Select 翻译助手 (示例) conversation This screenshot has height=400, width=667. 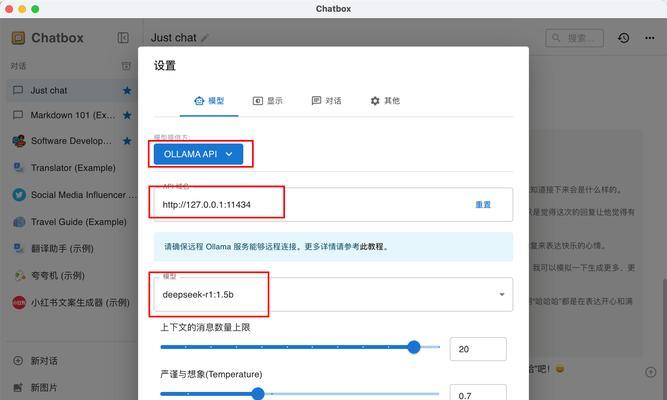(71, 249)
